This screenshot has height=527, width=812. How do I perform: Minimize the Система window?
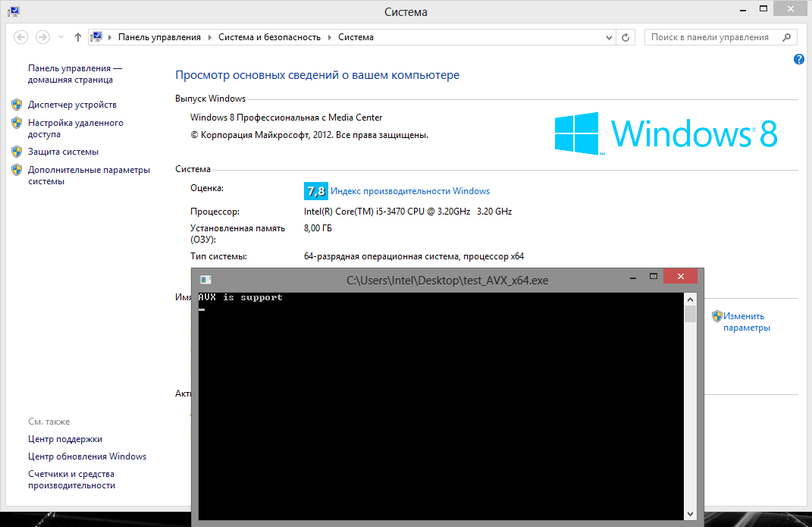tap(743, 9)
